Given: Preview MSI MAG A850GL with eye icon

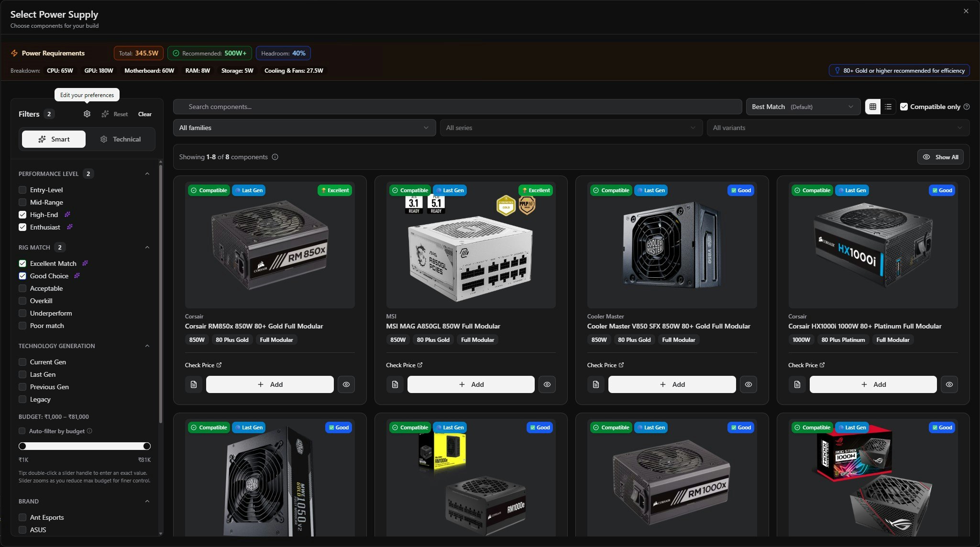Looking at the screenshot, I should [547, 384].
